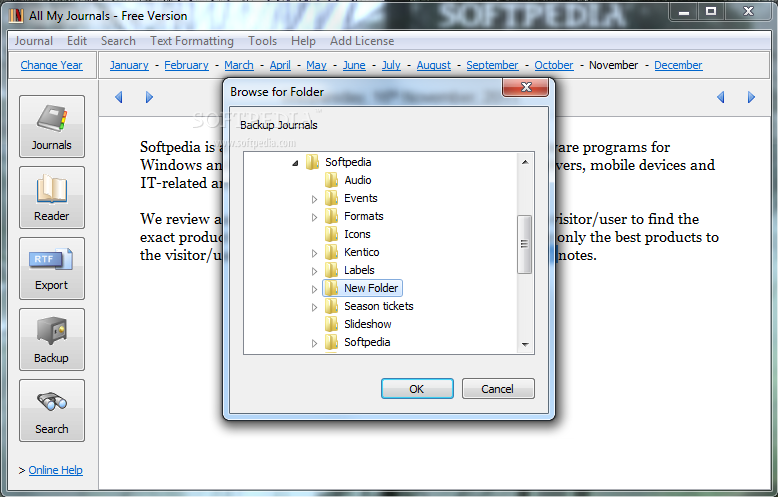Jump to the February link

187,65
